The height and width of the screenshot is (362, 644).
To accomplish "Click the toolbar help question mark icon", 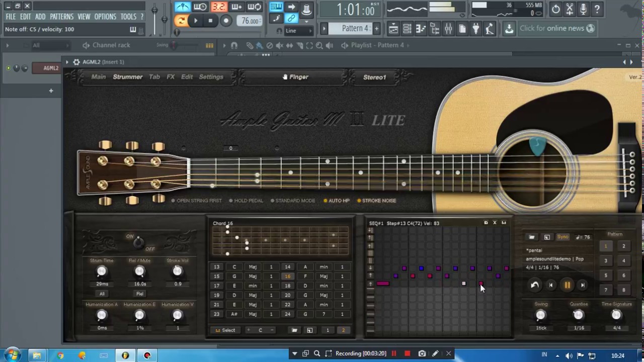I will point(597,9).
